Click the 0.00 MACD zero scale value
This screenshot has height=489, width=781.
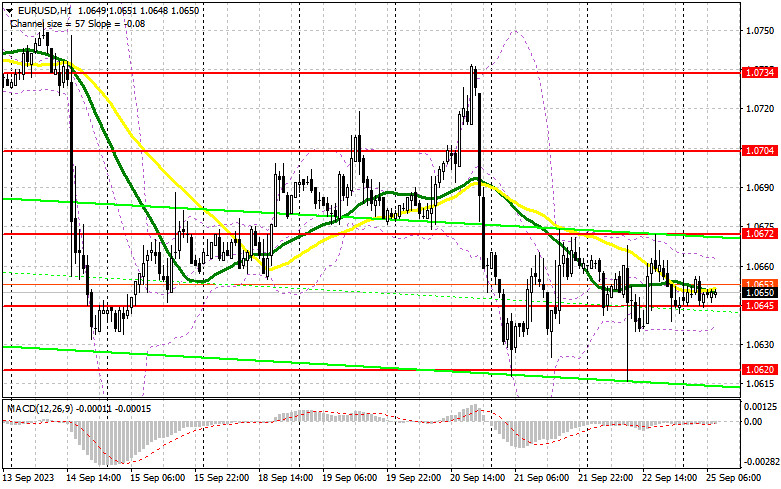[754, 422]
